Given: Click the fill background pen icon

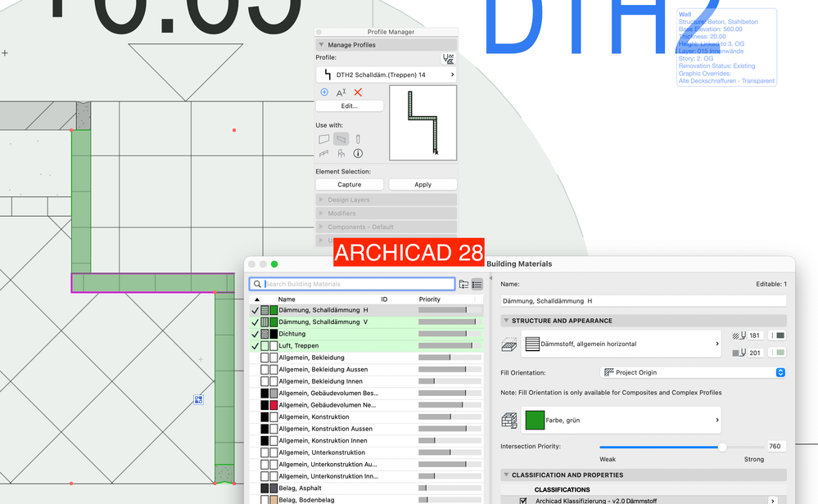Looking at the screenshot, I should (x=739, y=353).
